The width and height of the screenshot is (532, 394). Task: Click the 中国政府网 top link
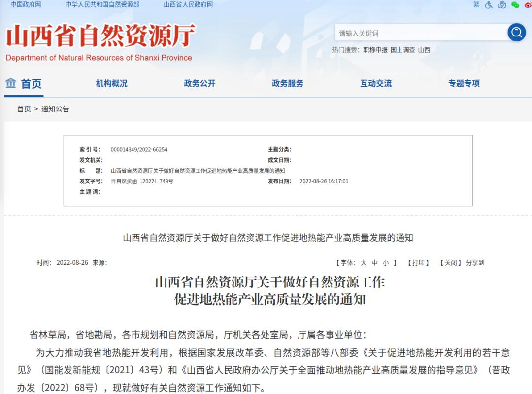[x=26, y=4]
